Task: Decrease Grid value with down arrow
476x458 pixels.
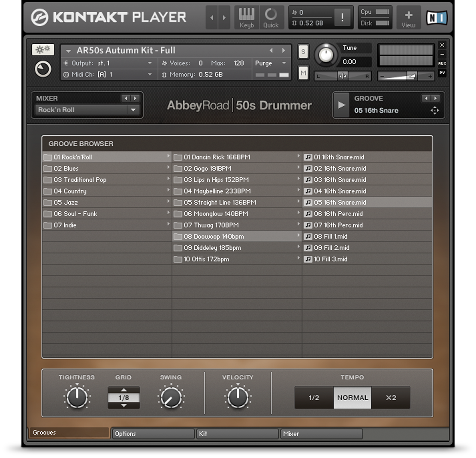Action: 124,406
